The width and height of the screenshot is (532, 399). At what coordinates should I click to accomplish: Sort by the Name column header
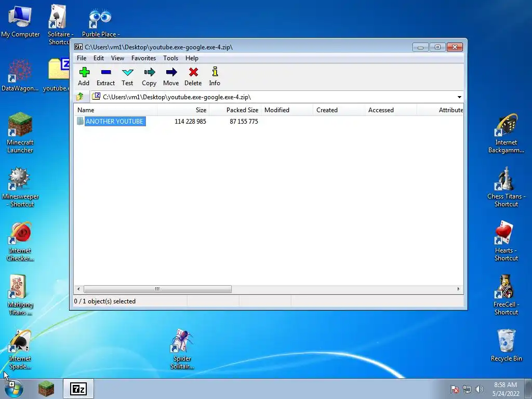click(116, 110)
